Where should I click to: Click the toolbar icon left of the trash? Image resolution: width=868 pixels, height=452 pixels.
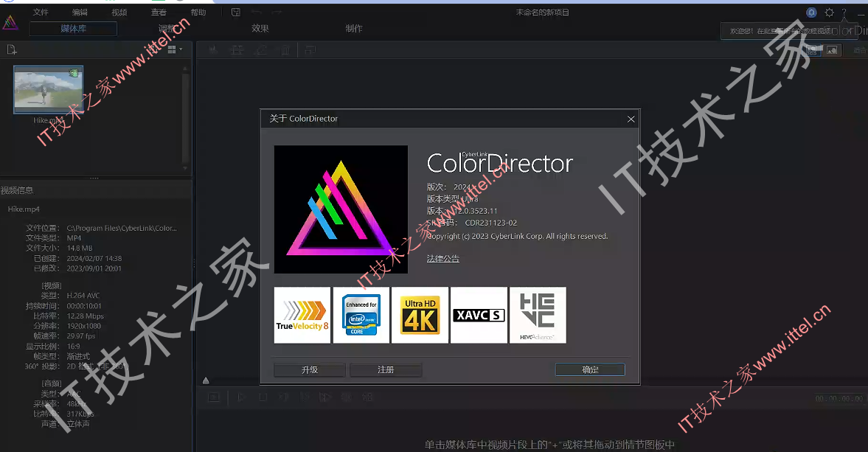point(261,50)
